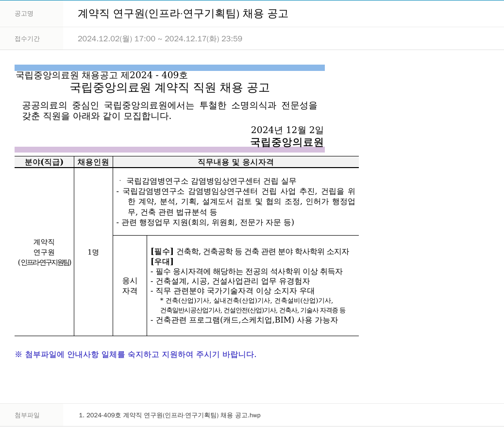Click the line 관련 행정업무 지원(회의, 위원회, 전문가 자문 등)
The width and height of the screenshot is (504, 427).
[205, 222]
